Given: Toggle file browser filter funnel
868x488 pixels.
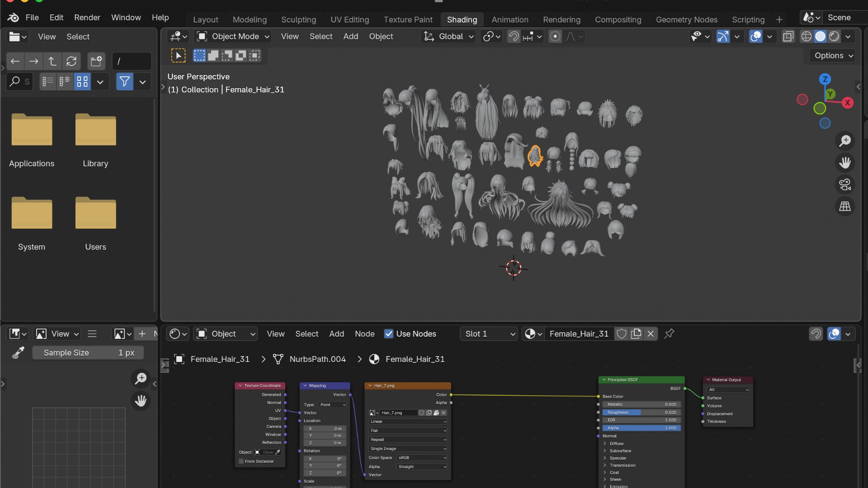Looking at the screenshot, I should (x=125, y=82).
